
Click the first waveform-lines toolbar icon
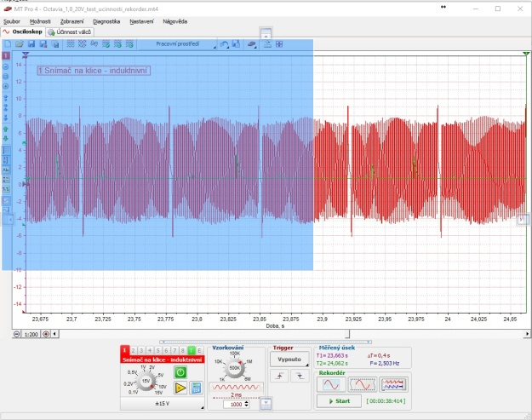point(71,44)
